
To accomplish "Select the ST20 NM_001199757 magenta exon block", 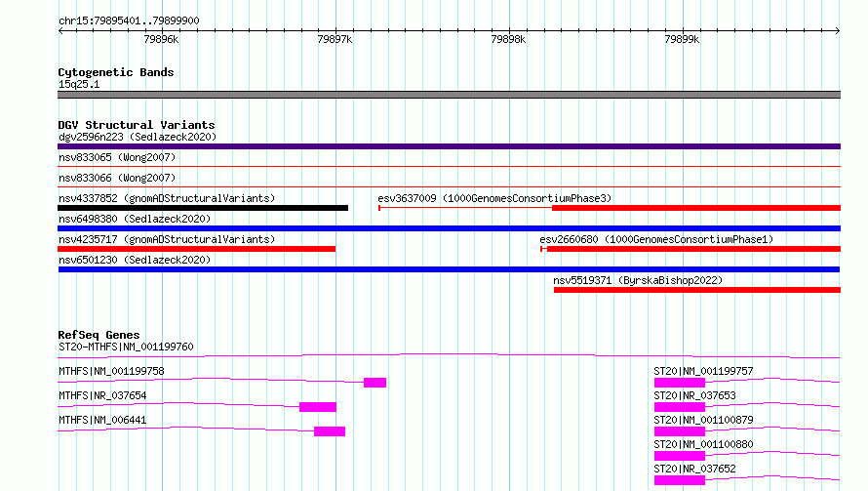I will coord(680,383).
